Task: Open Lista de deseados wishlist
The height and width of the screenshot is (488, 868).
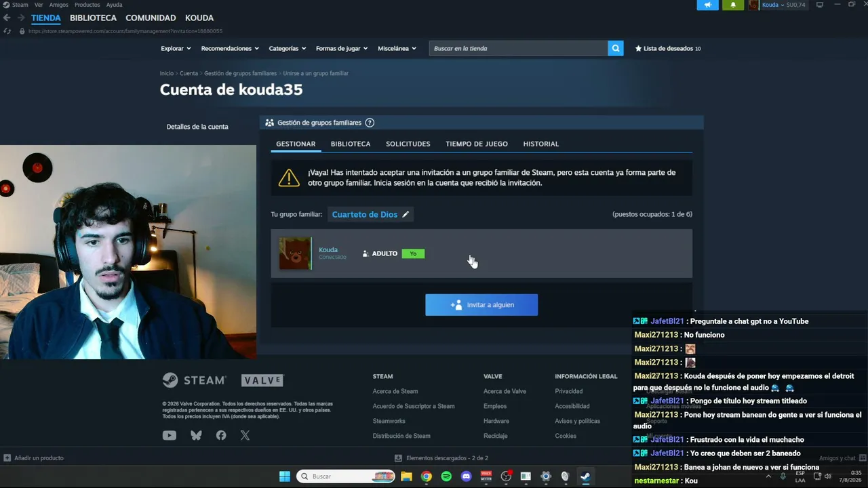Action: 668,48
